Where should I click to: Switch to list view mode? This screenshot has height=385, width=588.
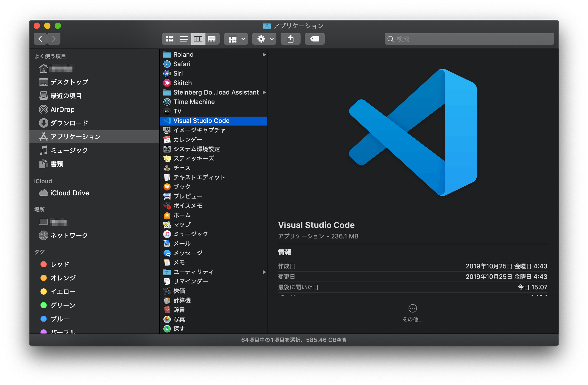[184, 39]
